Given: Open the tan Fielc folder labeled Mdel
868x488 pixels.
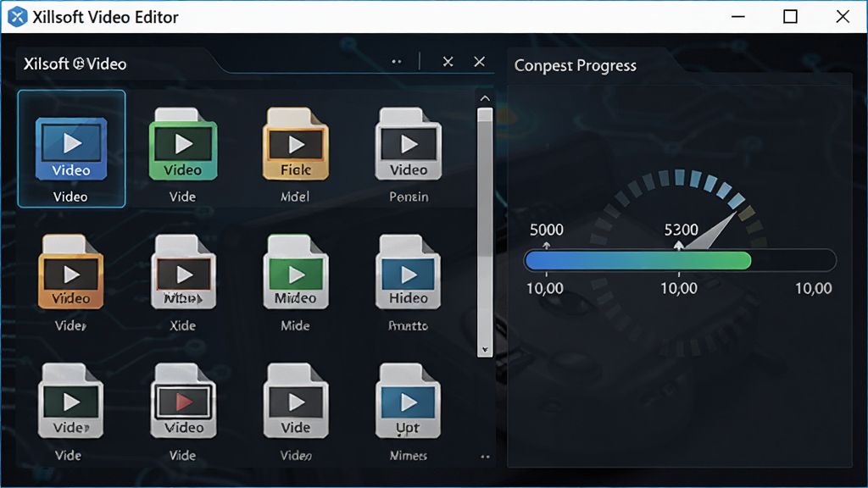Looking at the screenshot, I should point(296,144).
